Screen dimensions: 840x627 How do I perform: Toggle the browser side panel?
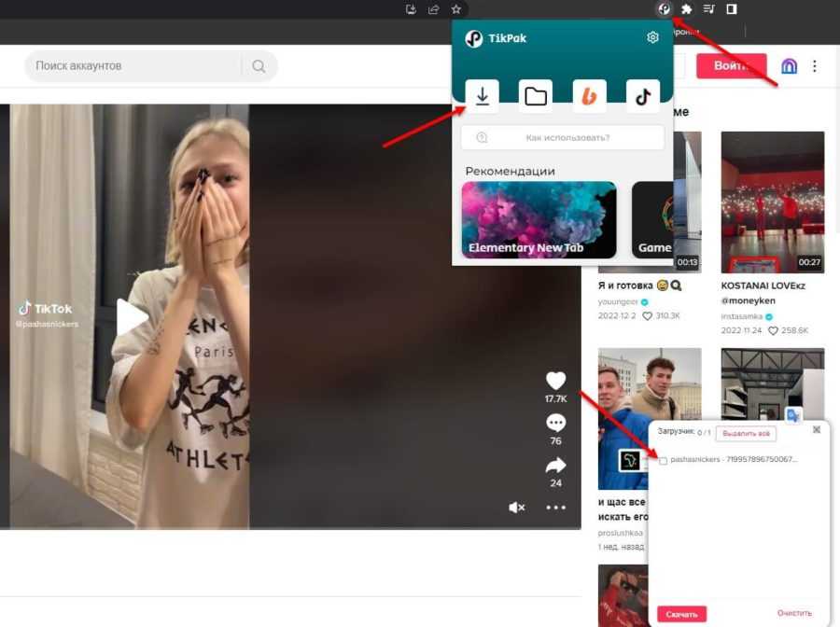click(732, 9)
